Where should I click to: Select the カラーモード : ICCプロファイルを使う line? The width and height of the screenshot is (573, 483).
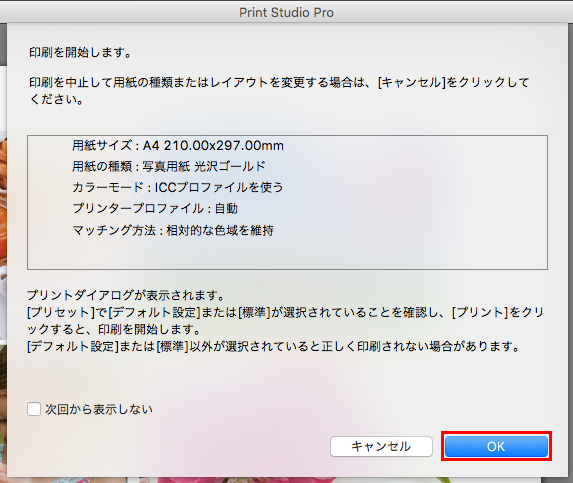(178, 187)
